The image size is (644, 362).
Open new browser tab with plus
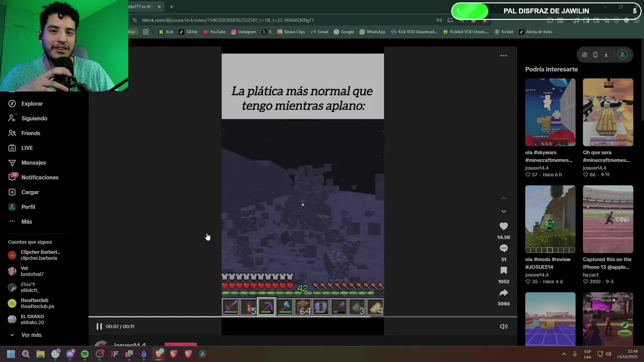click(x=172, y=7)
